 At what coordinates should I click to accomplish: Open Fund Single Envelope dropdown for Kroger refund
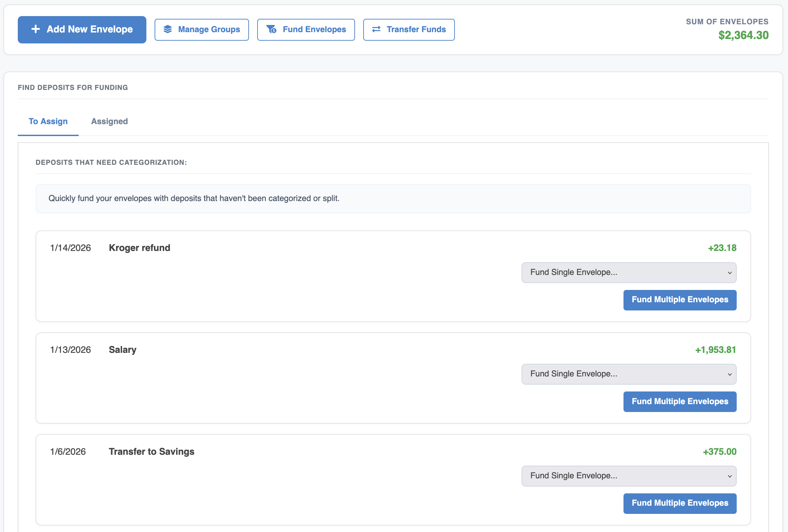coord(629,272)
